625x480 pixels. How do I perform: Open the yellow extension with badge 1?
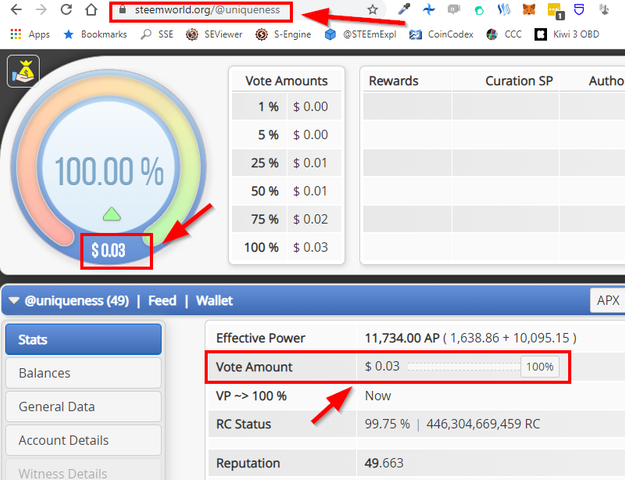coord(555,11)
